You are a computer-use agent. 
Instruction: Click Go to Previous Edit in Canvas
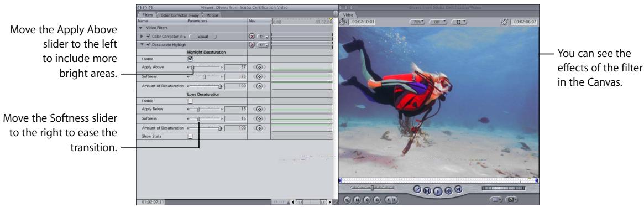417,189
